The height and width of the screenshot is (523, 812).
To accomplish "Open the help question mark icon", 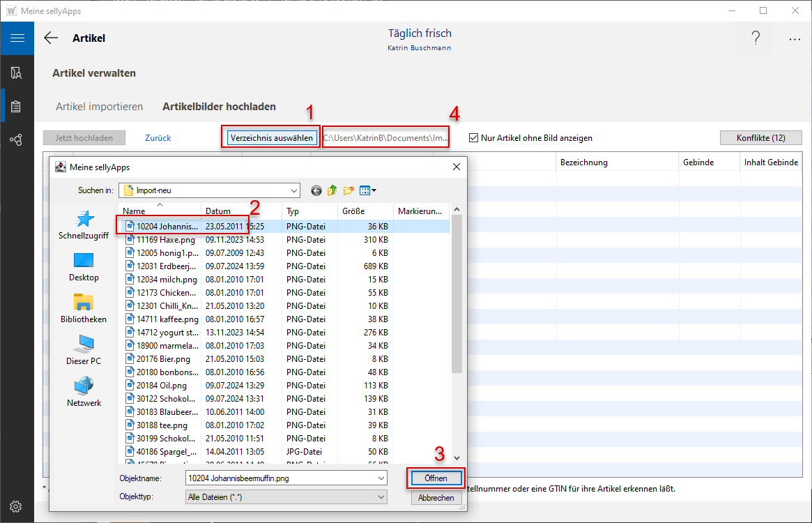I will 756,38.
